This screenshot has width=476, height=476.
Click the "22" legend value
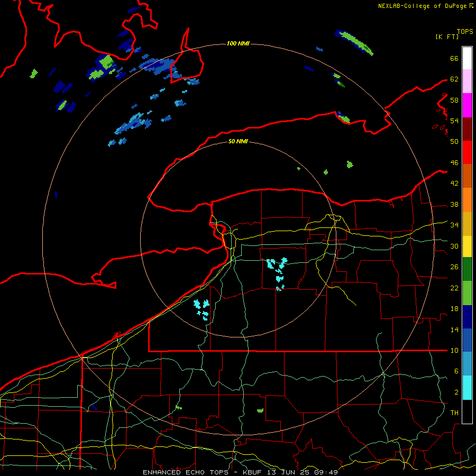(x=454, y=288)
